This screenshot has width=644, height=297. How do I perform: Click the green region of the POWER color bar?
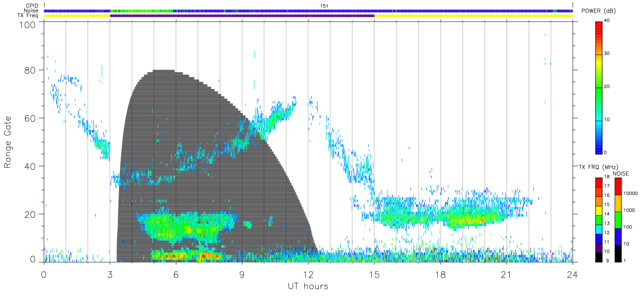point(598,89)
